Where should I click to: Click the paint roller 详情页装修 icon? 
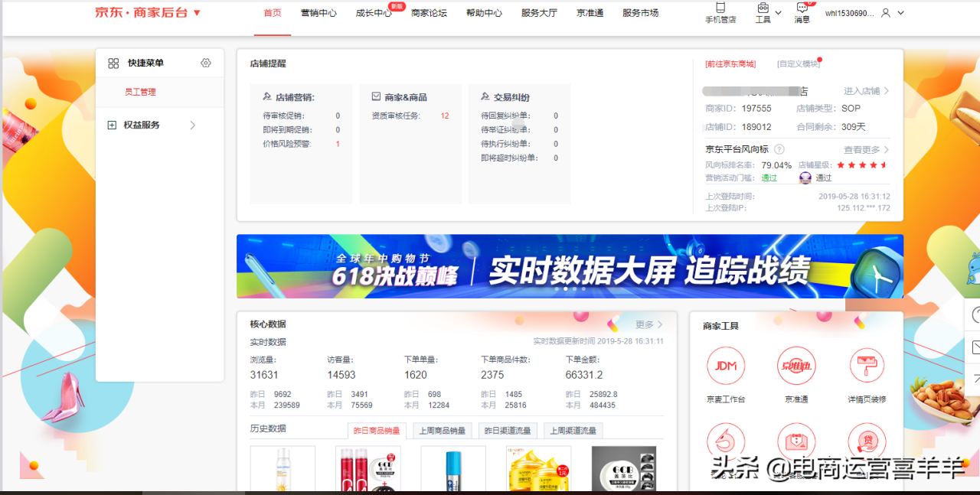coord(866,366)
